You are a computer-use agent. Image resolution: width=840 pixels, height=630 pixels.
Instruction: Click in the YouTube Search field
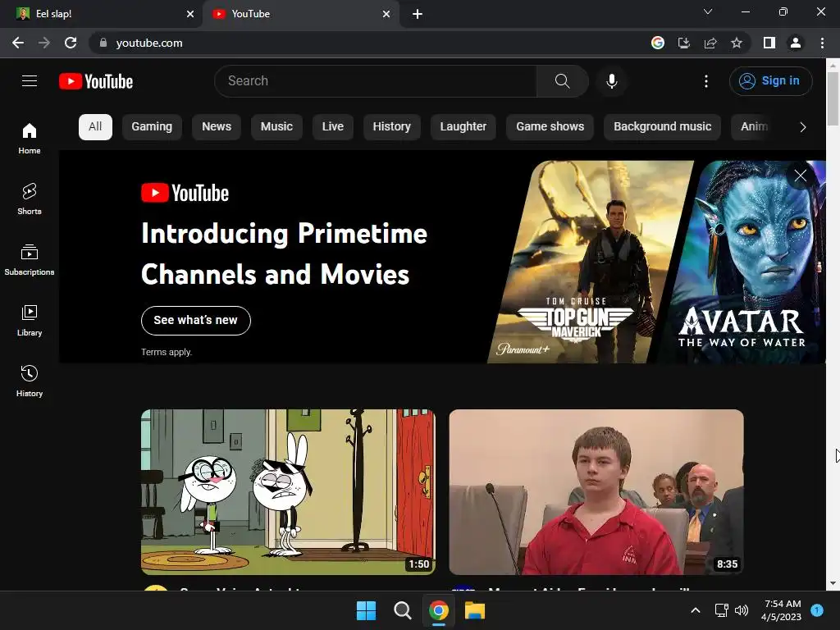click(x=376, y=81)
